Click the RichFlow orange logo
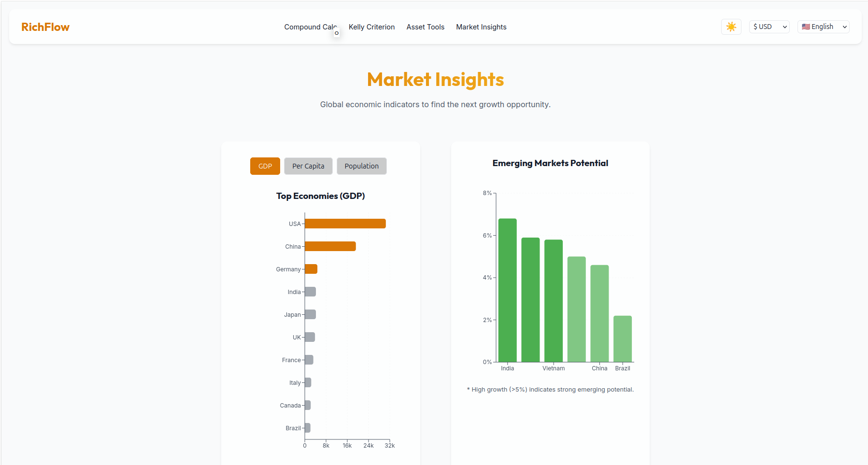This screenshot has width=868, height=465. click(45, 27)
